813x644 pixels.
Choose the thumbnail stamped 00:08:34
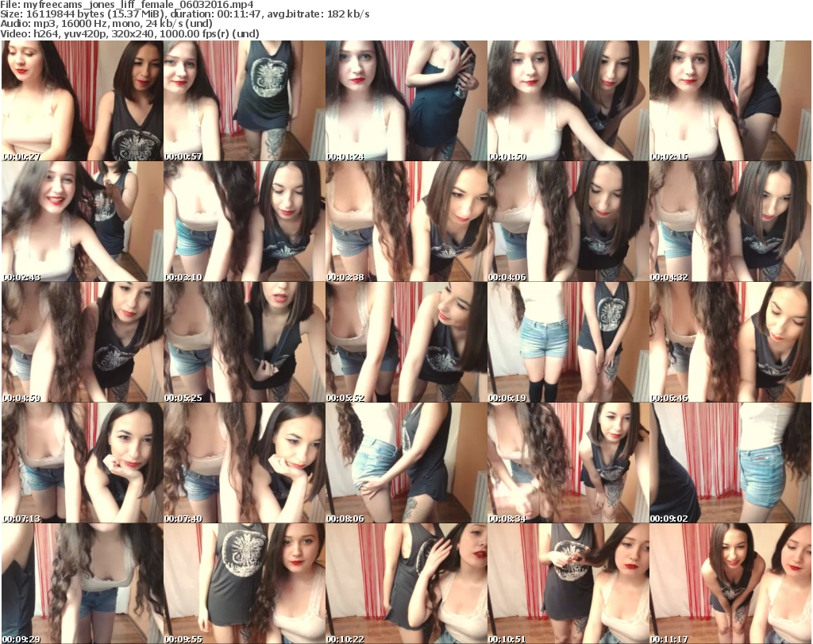pyautogui.click(x=568, y=463)
